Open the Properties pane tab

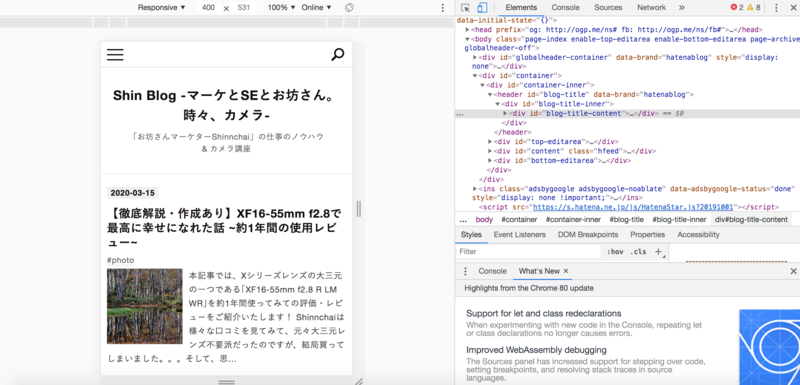pos(647,235)
